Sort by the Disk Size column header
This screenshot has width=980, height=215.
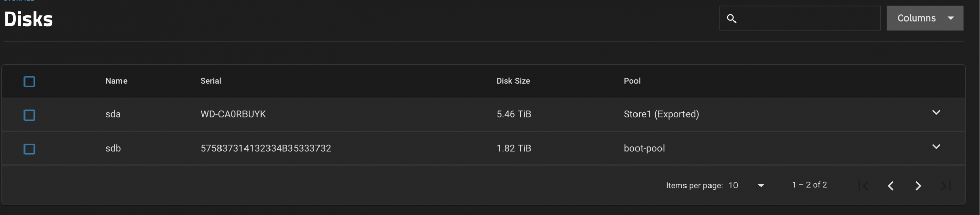[513, 81]
